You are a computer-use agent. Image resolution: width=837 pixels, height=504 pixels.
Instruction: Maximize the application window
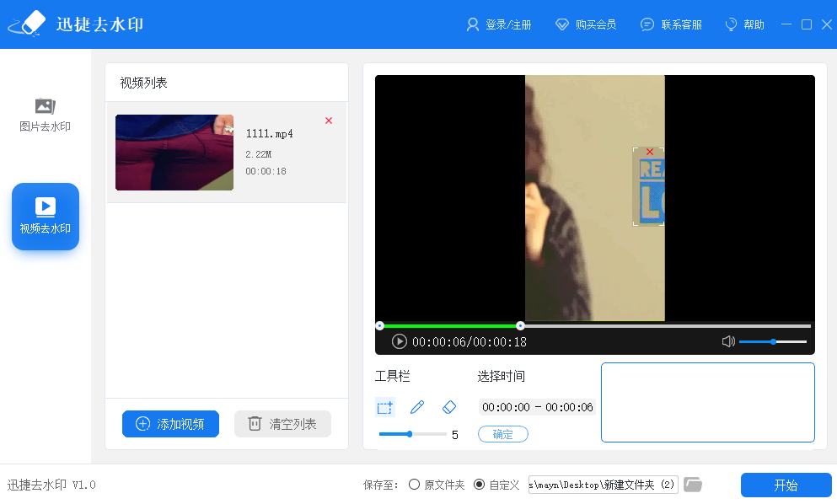point(807,24)
